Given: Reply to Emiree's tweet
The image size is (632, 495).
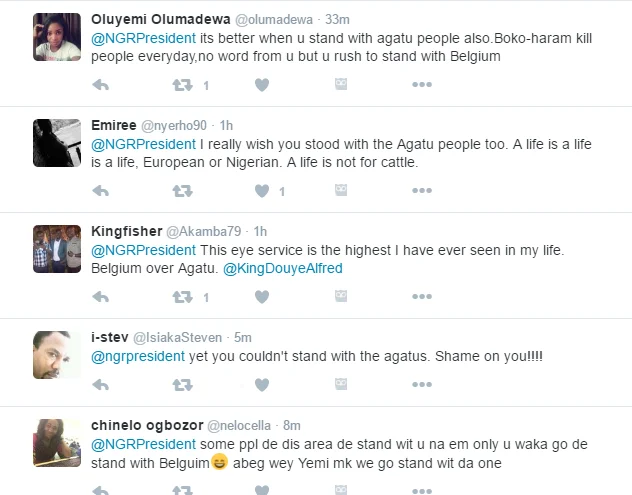Looking at the screenshot, I should point(100,191).
